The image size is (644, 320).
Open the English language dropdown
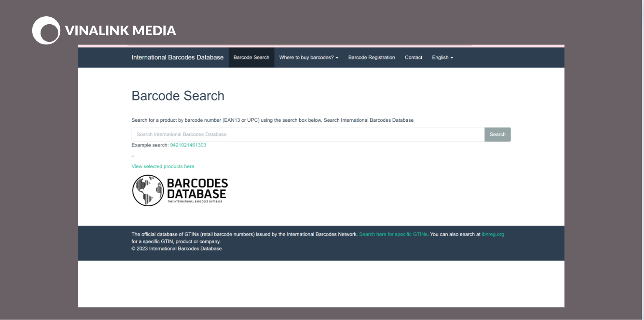click(x=442, y=57)
